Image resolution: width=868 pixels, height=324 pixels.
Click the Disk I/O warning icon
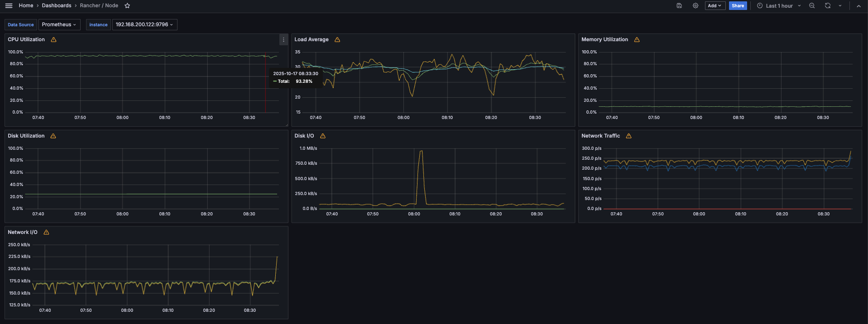(323, 136)
